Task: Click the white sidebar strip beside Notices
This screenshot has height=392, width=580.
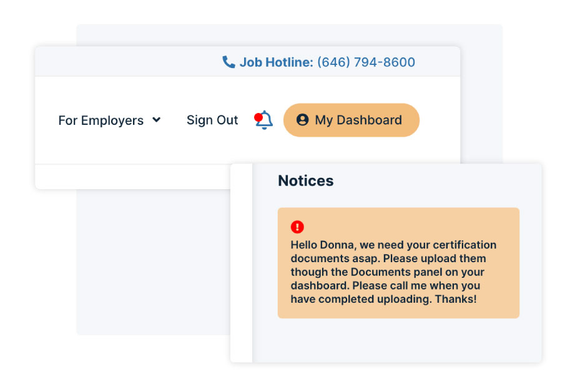Action: [241, 263]
